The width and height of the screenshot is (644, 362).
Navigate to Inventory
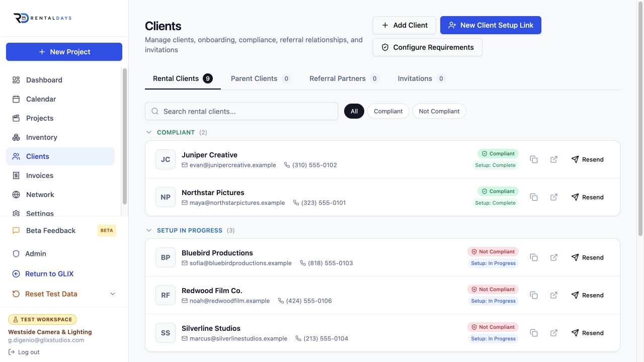60,137
